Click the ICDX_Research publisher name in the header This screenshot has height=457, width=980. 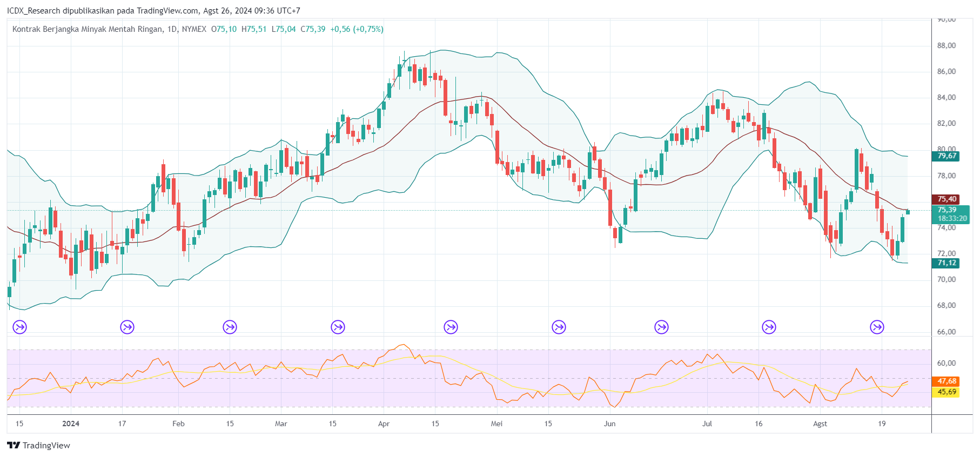(33, 11)
